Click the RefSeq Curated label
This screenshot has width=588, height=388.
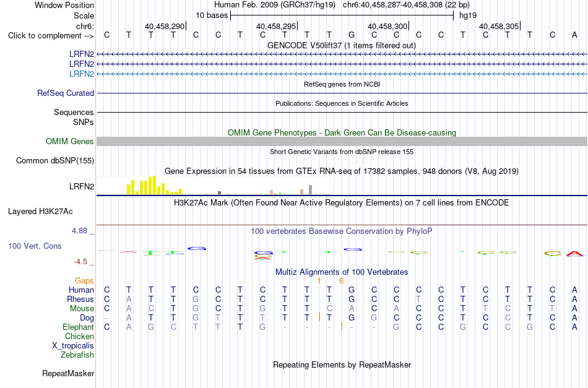click(65, 93)
